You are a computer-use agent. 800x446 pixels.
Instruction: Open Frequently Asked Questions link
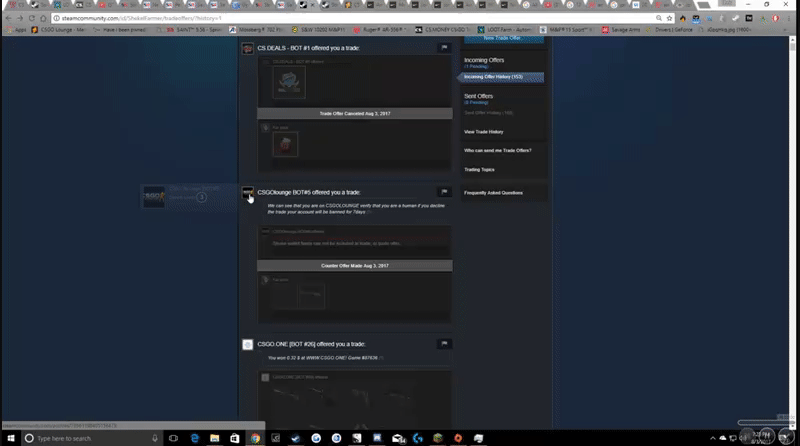click(x=493, y=193)
